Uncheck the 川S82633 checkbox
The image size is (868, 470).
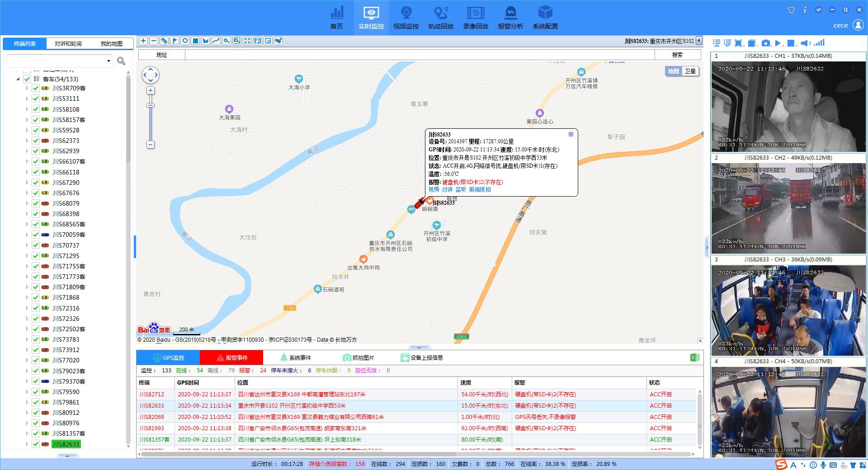(36, 444)
